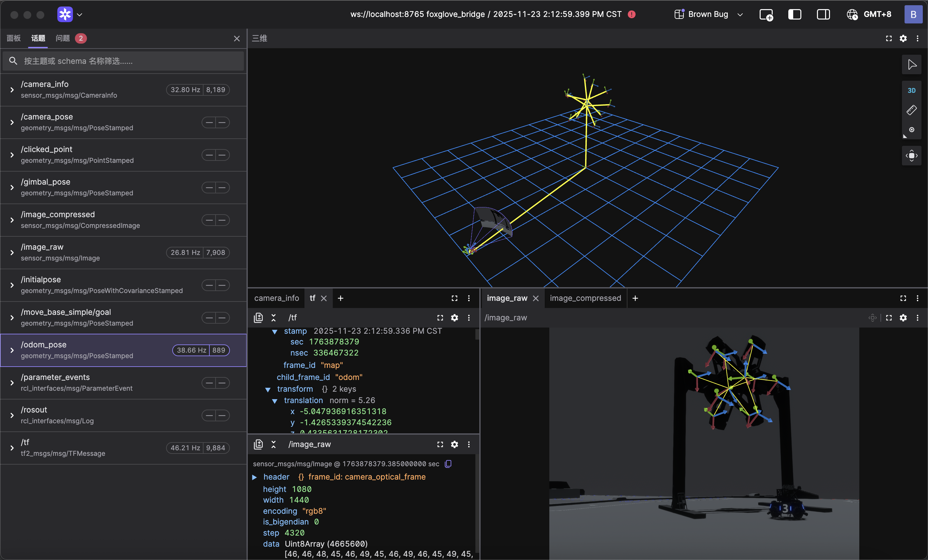Open settings of the /image_raw image panel
The width and height of the screenshot is (928, 560).
click(x=903, y=318)
